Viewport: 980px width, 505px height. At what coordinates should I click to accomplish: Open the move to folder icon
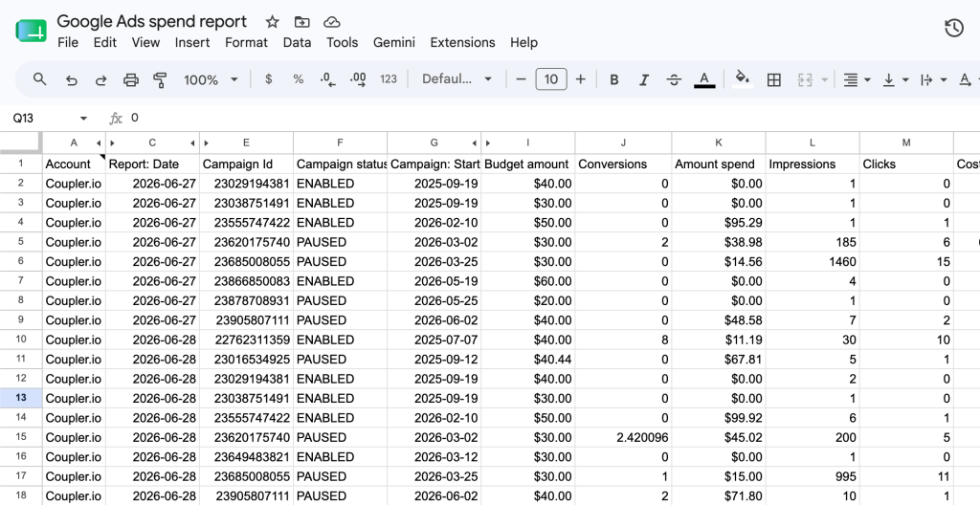[x=301, y=22]
